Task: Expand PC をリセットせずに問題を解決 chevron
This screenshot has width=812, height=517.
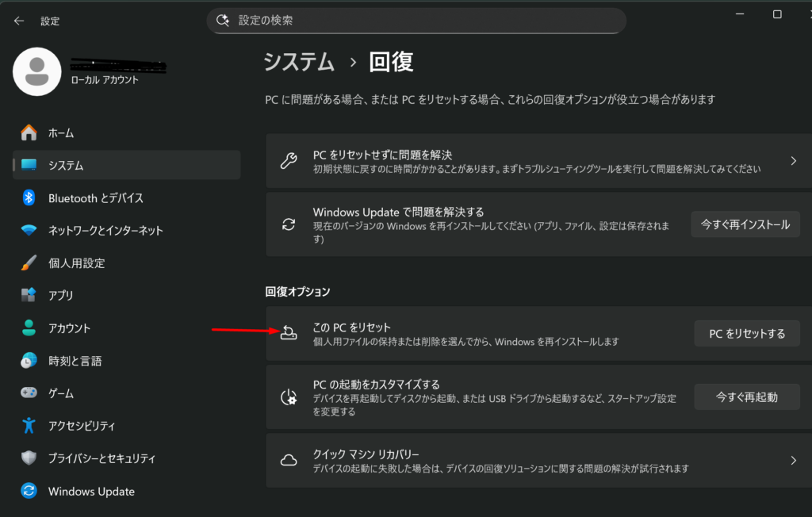Action: point(793,161)
